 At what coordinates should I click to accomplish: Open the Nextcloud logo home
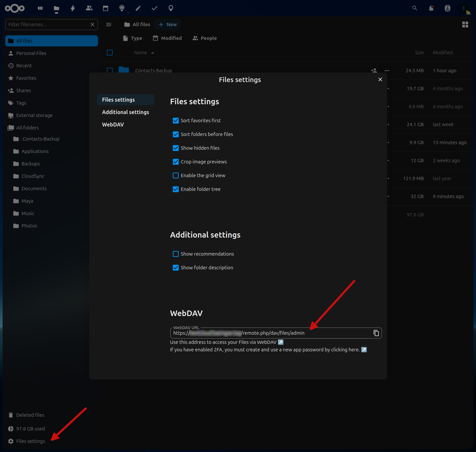pos(15,8)
